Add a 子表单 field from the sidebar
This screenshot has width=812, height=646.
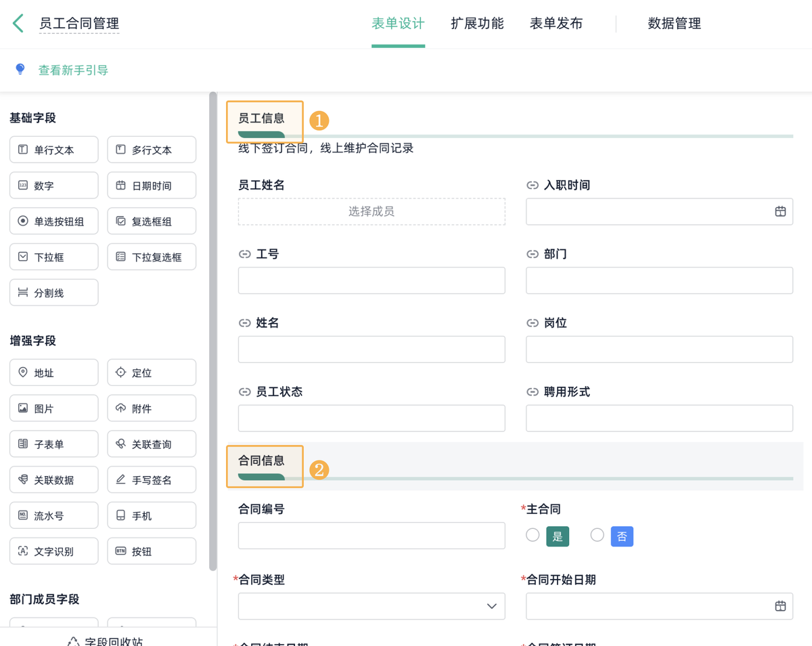tap(53, 444)
